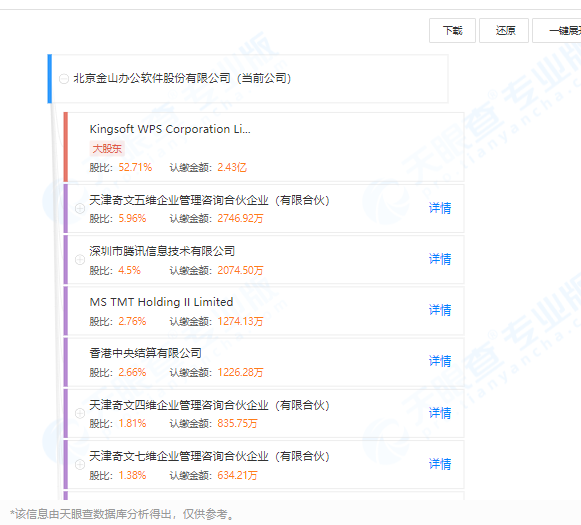Expand 天津奇文七维企业管理咨询合伙企业 node
This screenshot has width=581, height=525.
coord(80,465)
